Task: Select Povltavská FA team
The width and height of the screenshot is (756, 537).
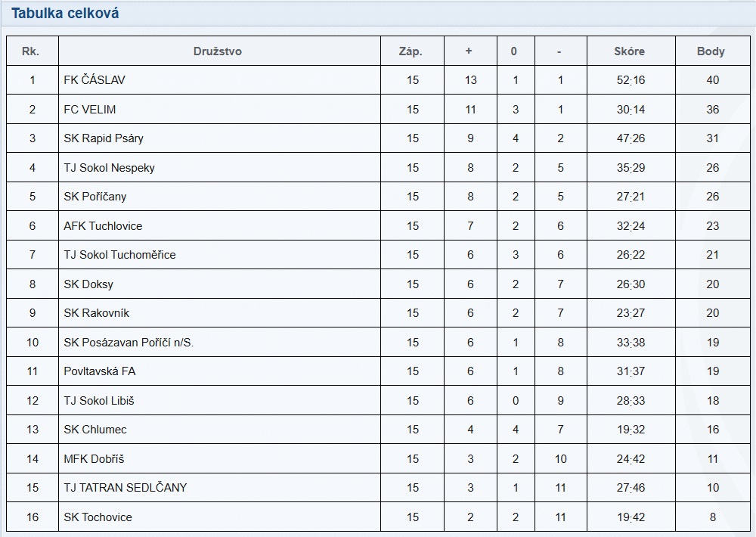Action: [100, 371]
